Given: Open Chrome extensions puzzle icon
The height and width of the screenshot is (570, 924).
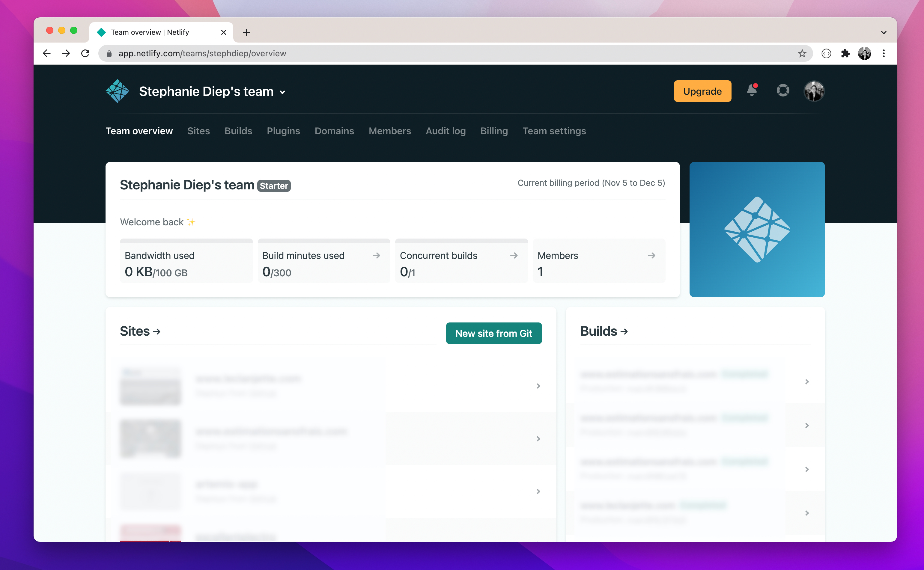Looking at the screenshot, I should (x=845, y=54).
